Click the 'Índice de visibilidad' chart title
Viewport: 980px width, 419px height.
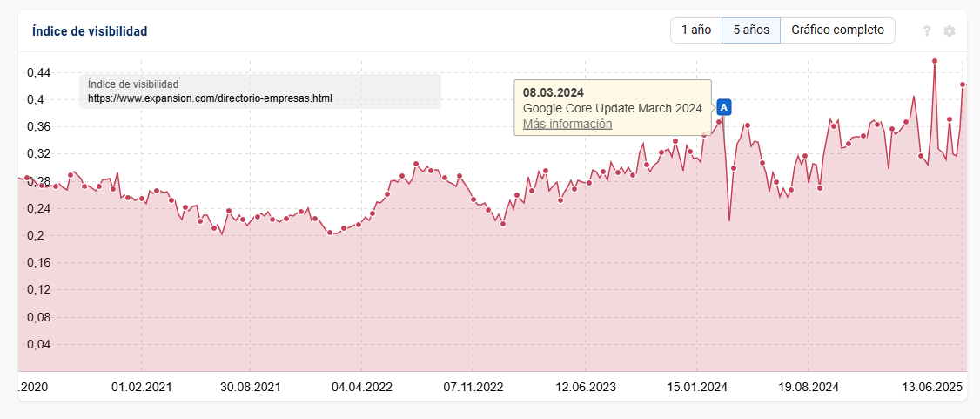(90, 31)
